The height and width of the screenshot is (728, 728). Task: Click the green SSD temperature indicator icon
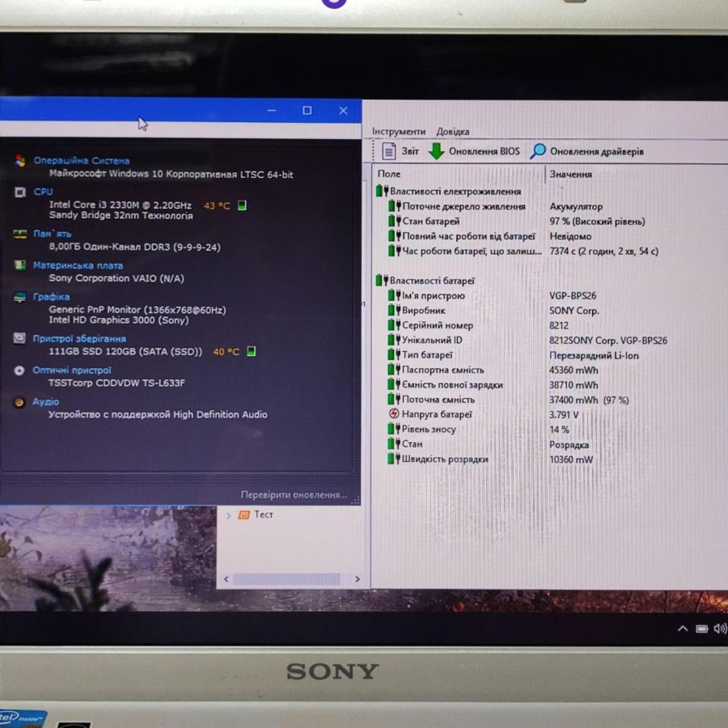[x=252, y=352]
